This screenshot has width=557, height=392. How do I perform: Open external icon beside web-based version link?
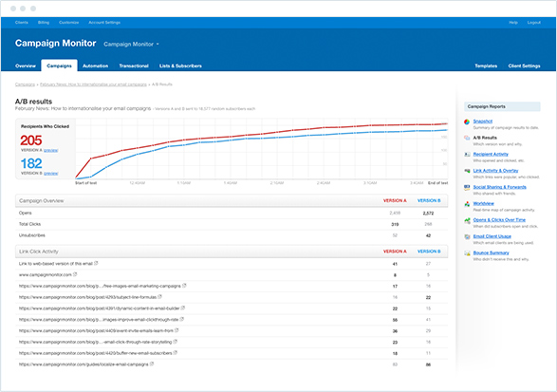(96, 263)
